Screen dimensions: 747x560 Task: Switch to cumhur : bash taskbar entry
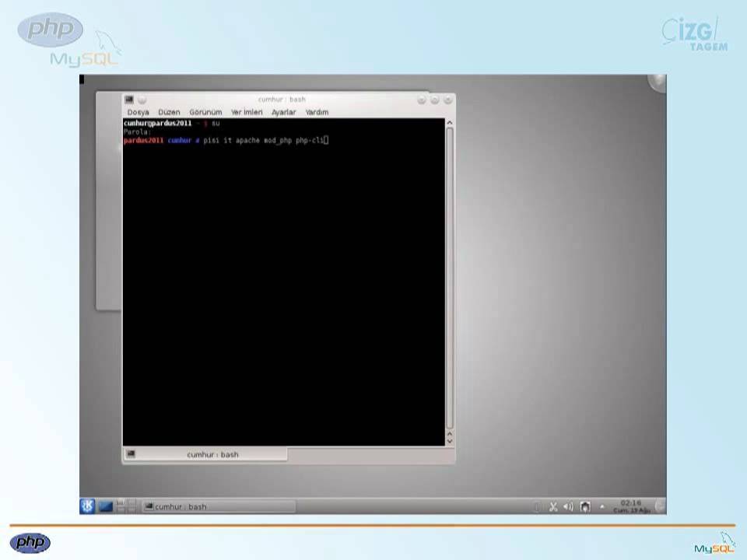pos(219,506)
